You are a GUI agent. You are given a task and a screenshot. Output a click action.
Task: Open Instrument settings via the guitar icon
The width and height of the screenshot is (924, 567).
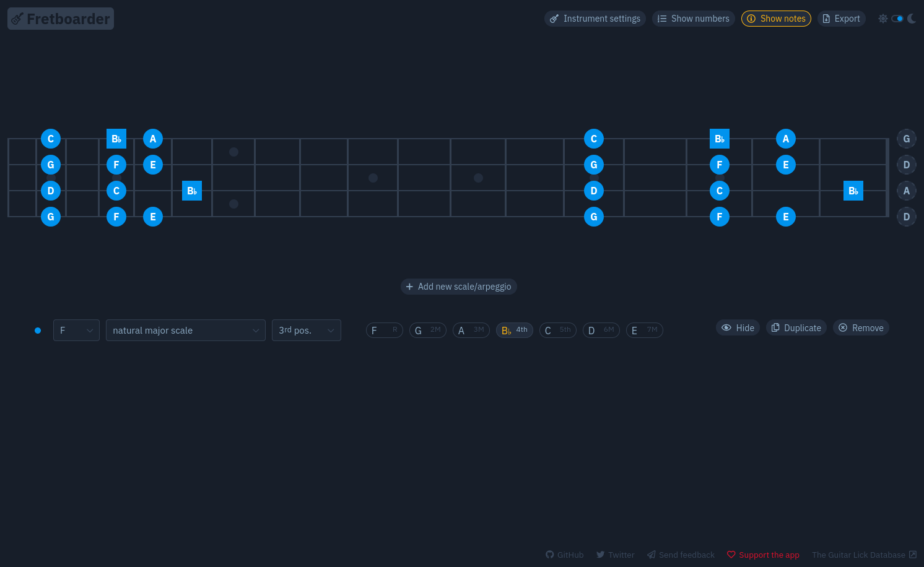coord(554,19)
